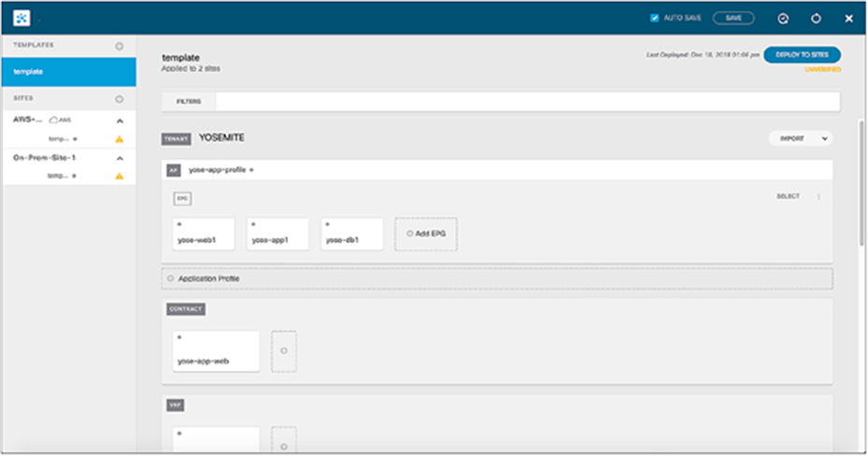Select the yose-app1 EPG card

click(x=277, y=234)
